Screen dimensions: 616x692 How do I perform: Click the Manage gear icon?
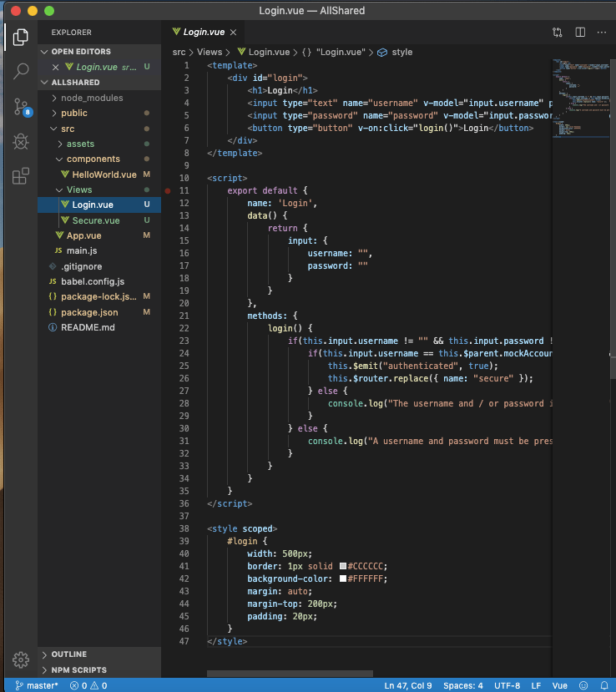point(21,659)
